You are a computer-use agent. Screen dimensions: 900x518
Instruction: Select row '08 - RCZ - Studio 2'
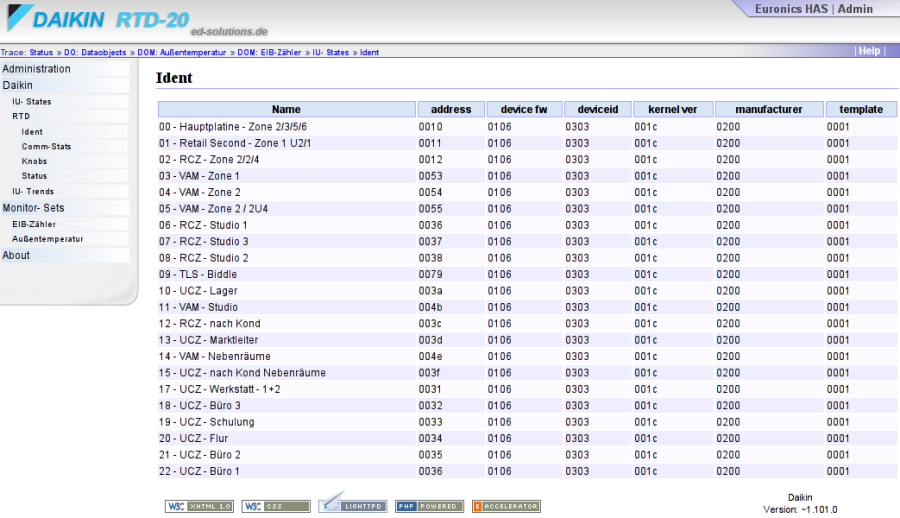[x=527, y=258]
